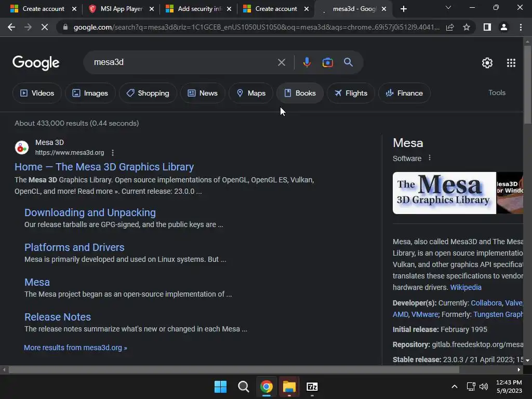Close the MSI App Player tab
The image size is (532, 399).
click(152, 9)
